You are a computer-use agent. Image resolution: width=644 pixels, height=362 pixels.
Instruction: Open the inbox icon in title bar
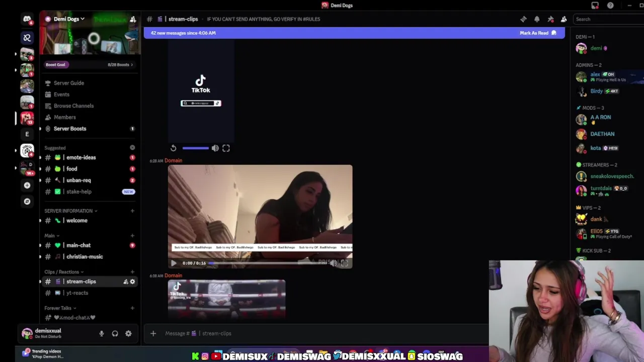[595, 6]
